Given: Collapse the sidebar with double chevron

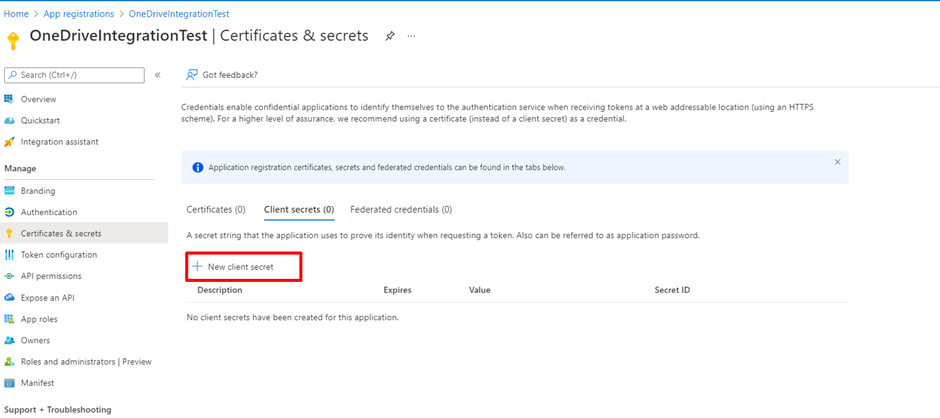Looking at the screenshot, I should tap(158, 75).
